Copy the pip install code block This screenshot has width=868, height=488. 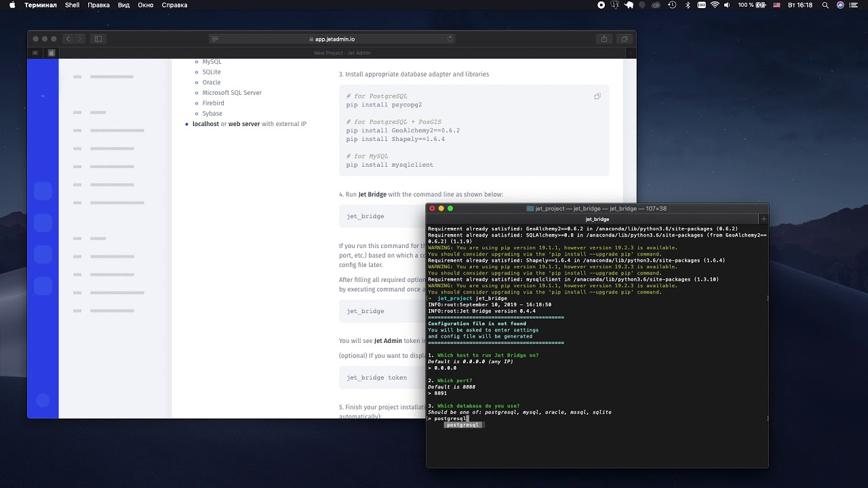(597, 96)
